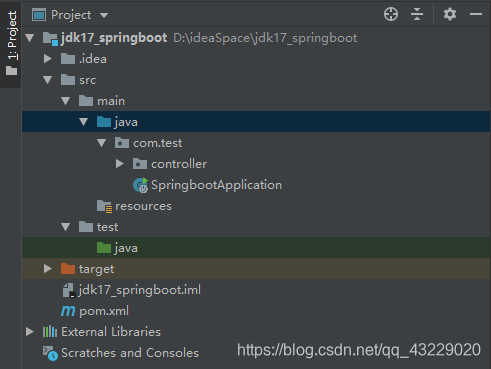Select the .idea tree row label
This screenshot has width=491, height=369.
coord(93,59)
